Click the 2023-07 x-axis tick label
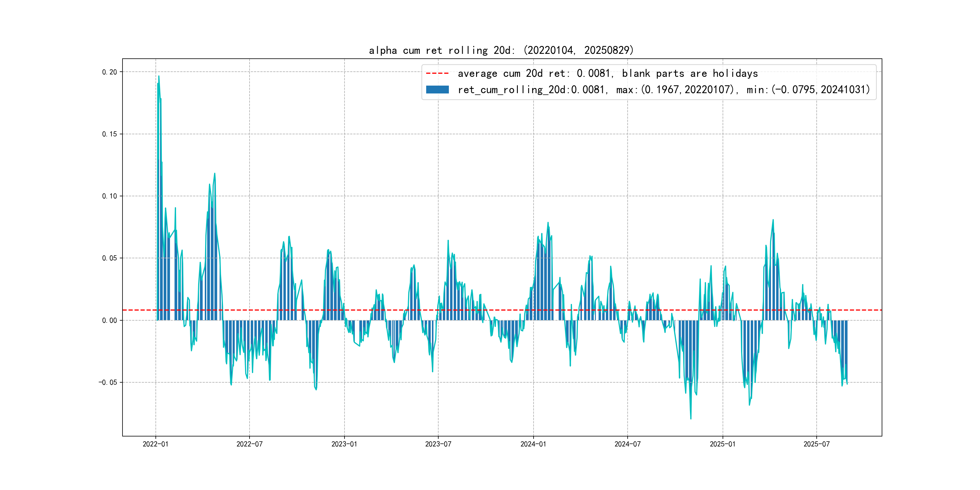The image size is (980, 490). [x=438, y=444]
